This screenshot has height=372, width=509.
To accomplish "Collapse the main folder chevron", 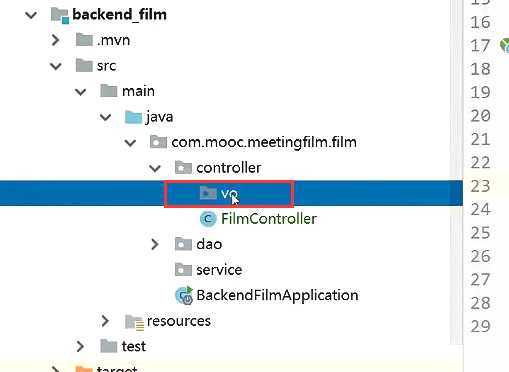I will pyautogui.click(x=81, y=92).
